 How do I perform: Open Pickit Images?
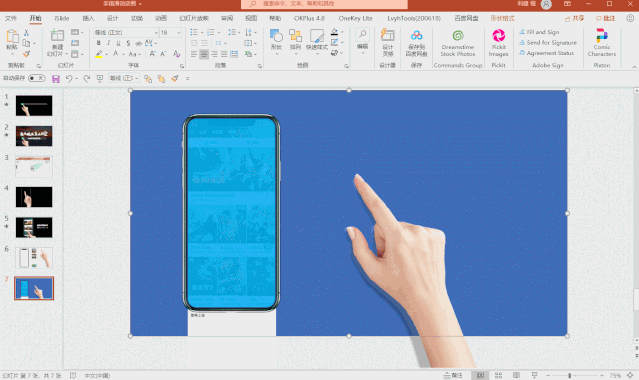[498, 43]
